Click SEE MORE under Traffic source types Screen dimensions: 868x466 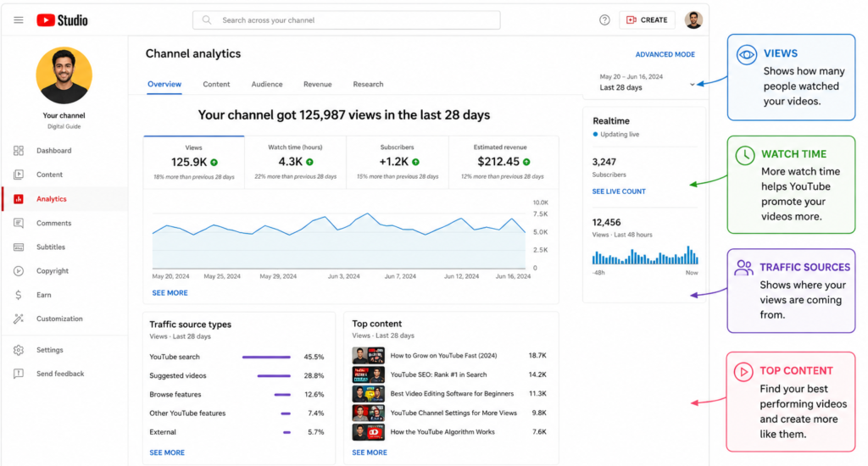pos(167,452)
